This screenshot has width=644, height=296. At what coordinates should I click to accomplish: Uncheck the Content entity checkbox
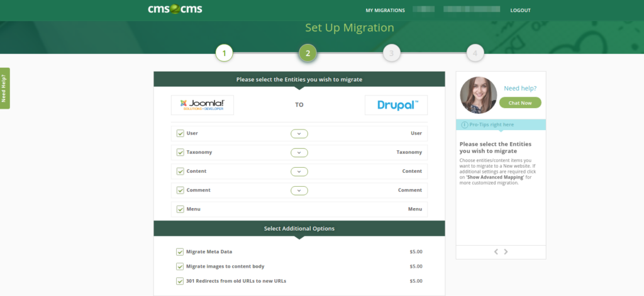point(180,171)
